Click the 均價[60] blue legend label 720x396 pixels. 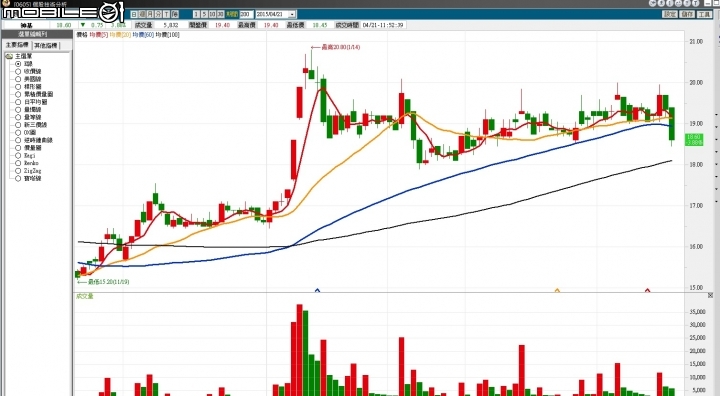tap(143, 35)
